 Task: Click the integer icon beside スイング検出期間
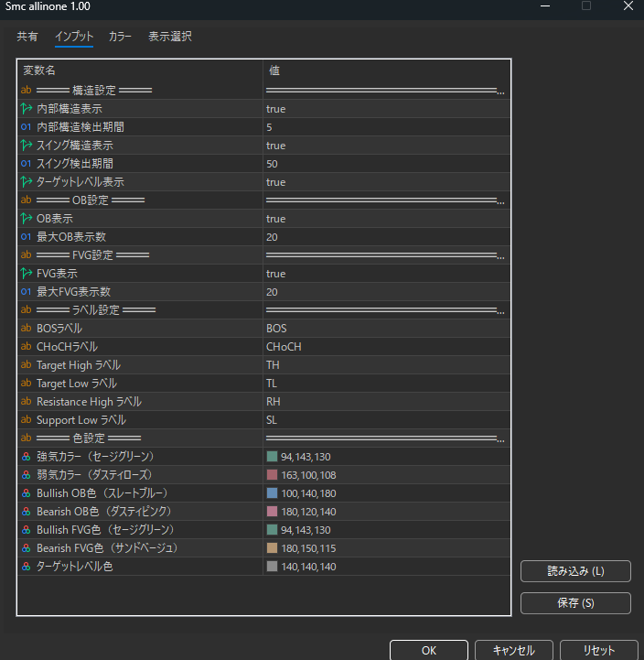click(27, 163)
